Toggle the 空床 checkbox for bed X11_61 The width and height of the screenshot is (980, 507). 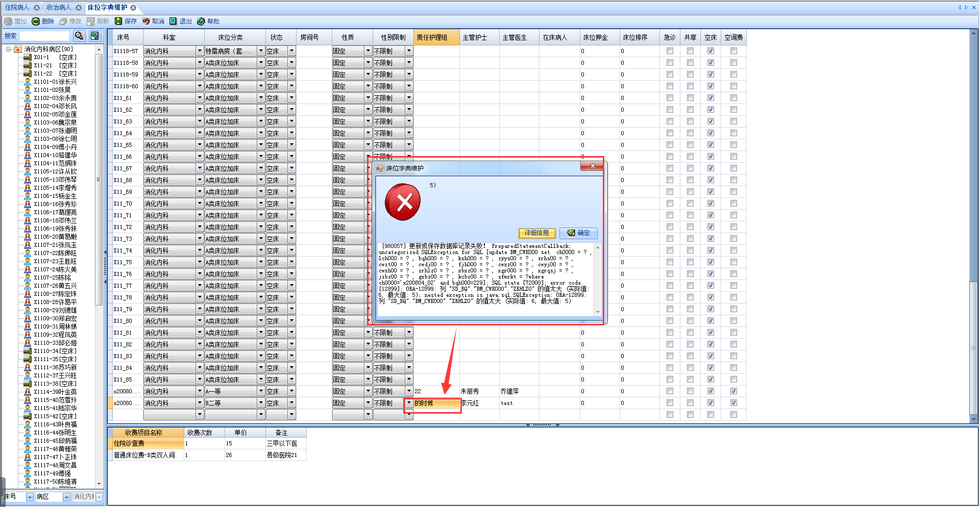(x=710, y=98)
